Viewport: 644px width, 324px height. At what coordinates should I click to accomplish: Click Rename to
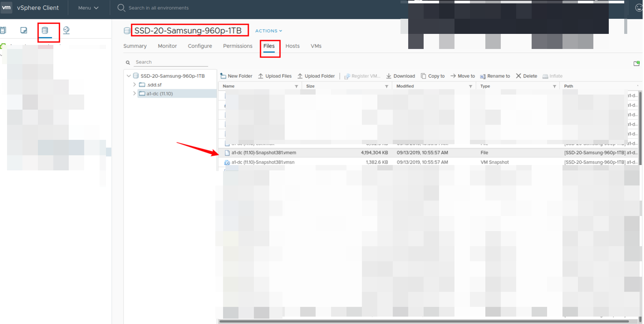click(x=495, y=76)
